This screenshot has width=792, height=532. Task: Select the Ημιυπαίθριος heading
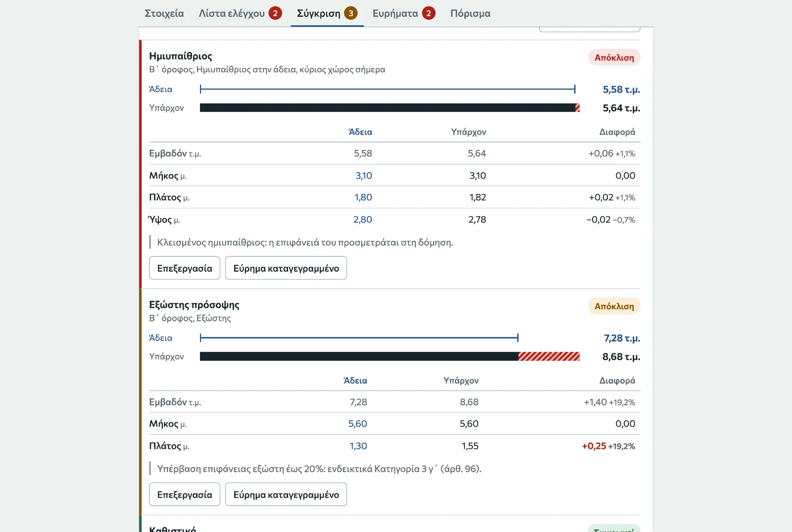click(181, 56)
